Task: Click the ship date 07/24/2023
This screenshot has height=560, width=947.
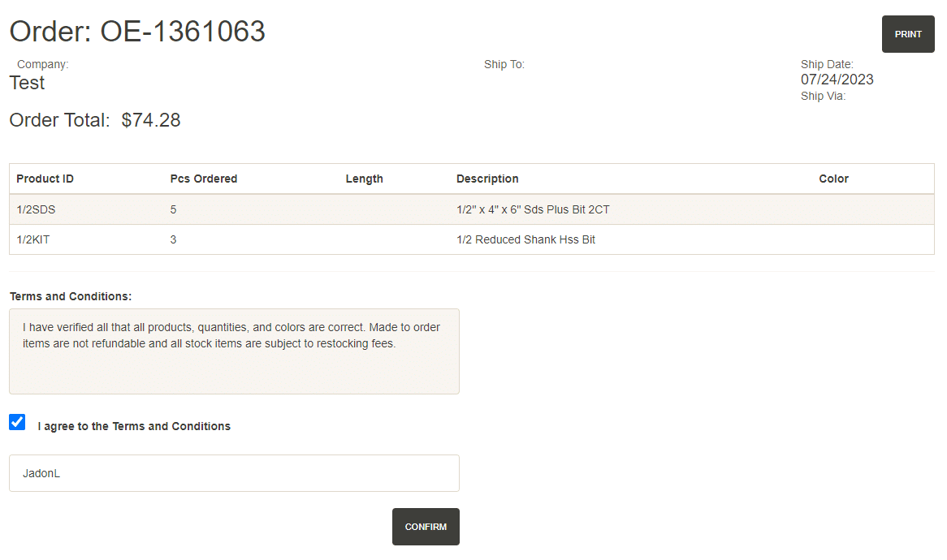Action: pos(837,80)
